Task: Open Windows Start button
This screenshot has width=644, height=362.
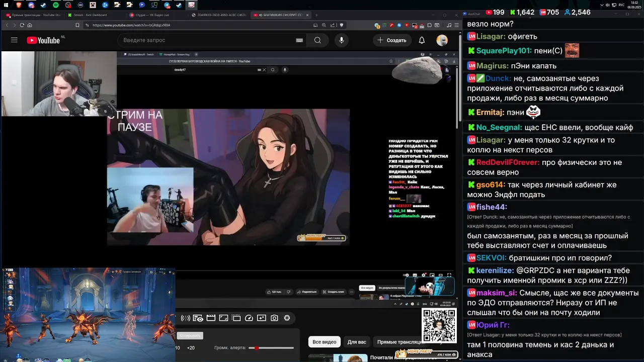Action: [6, 5]
